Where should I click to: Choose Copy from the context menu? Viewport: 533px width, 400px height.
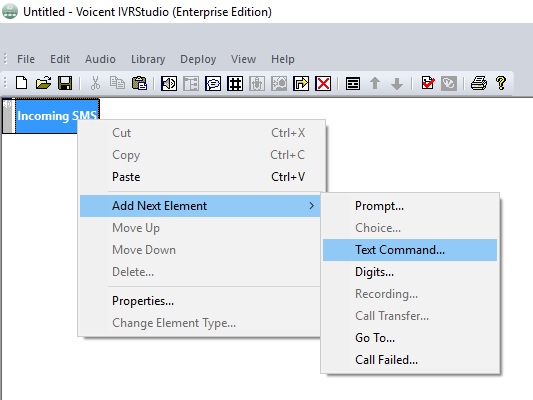(x=201, y=155)
